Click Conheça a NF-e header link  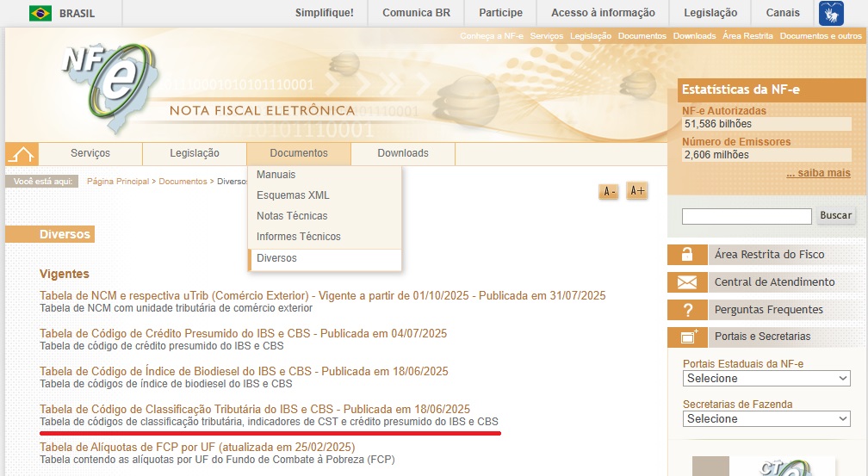point(492,36)
